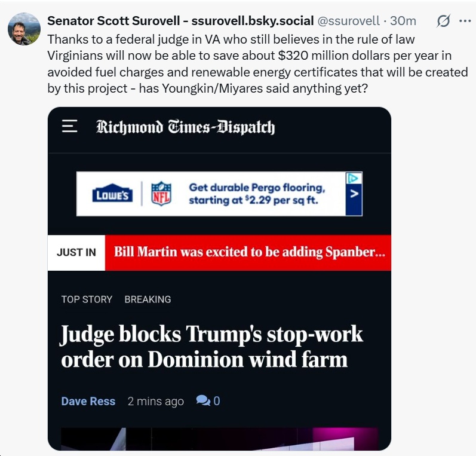This screenshot has height=456, width=476.
Task: Click the Richmond Times-Dispatch logo
Action: pyautogui.click(x=185, y=127)
